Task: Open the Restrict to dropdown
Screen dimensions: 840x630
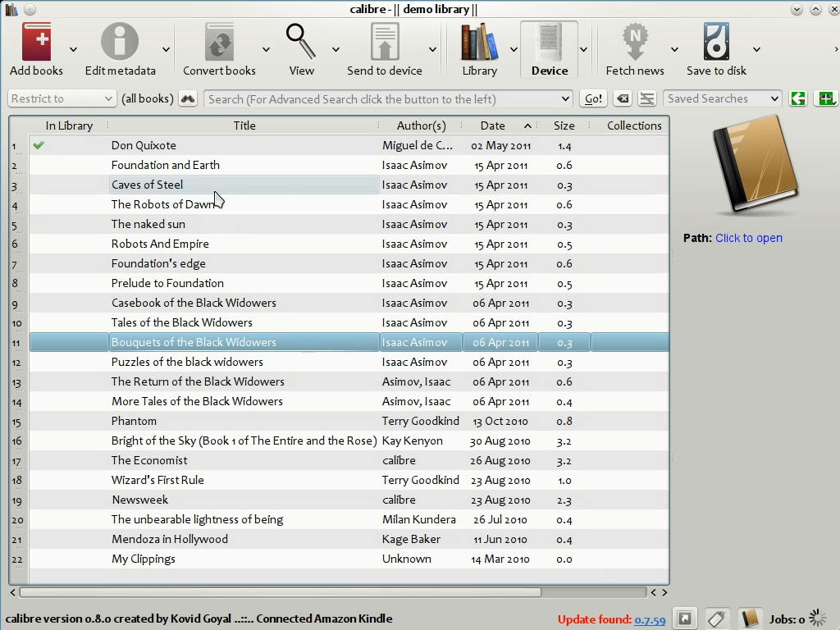Action: pyautogui.click(x=62, y=99)
